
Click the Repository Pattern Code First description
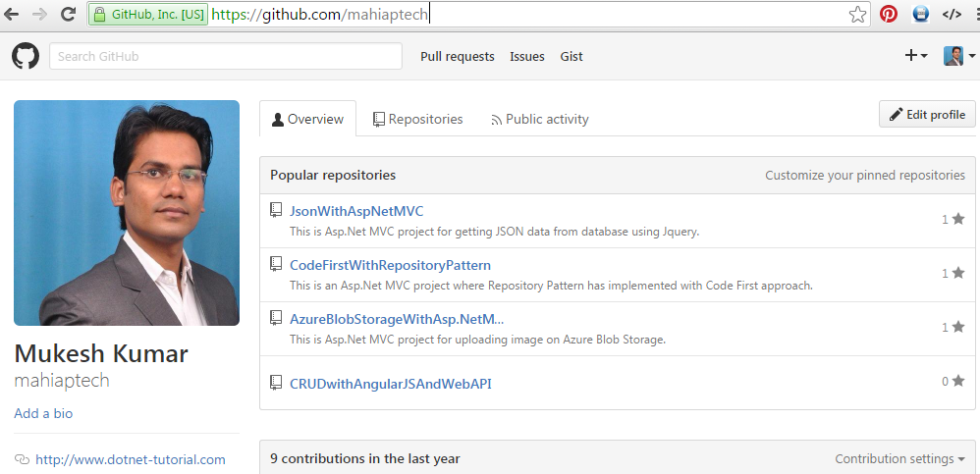pos(551,286)
